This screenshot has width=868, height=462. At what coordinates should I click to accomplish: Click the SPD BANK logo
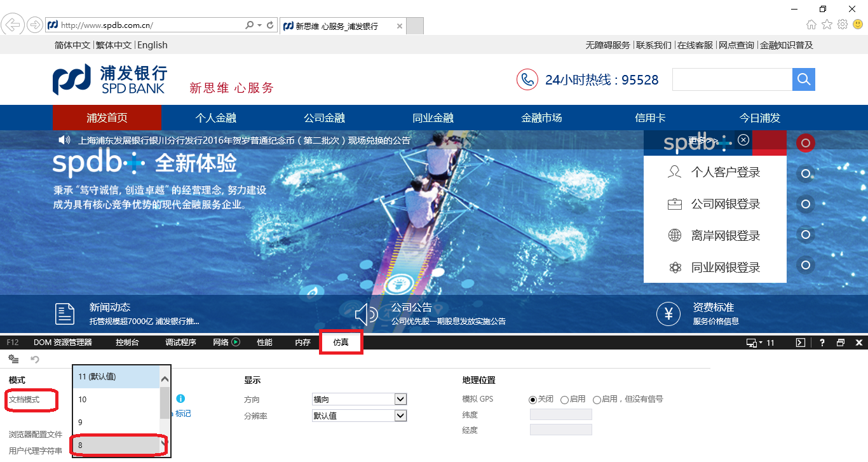tap(109, 79)
